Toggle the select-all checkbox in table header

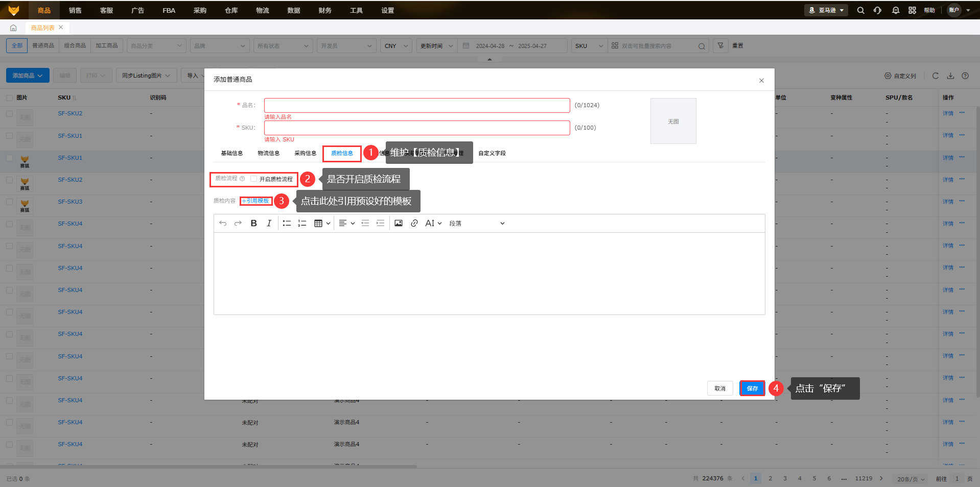pos(9,98)
